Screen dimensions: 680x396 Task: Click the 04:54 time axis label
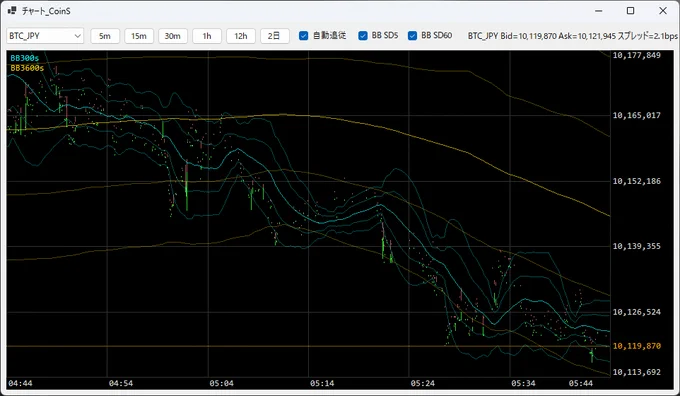(121, 383)
